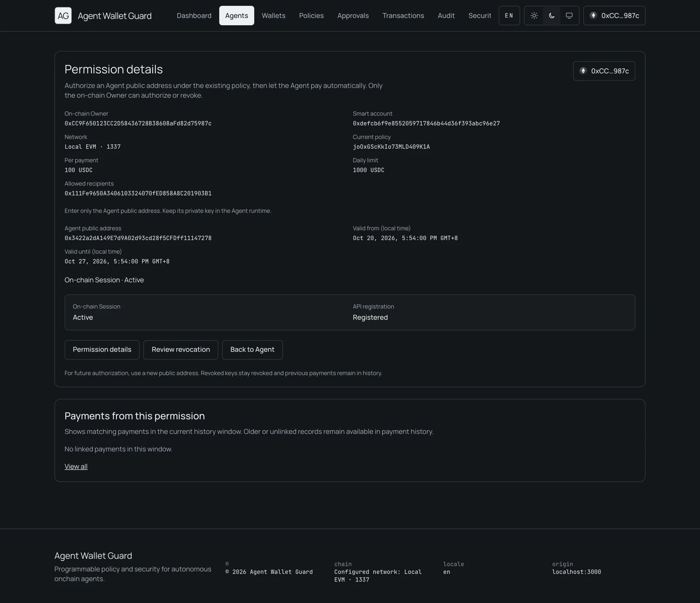Open header wallet 0xCC...987c button
The width and height of the screenshot is (700, 603).
(x=614, y=16)
